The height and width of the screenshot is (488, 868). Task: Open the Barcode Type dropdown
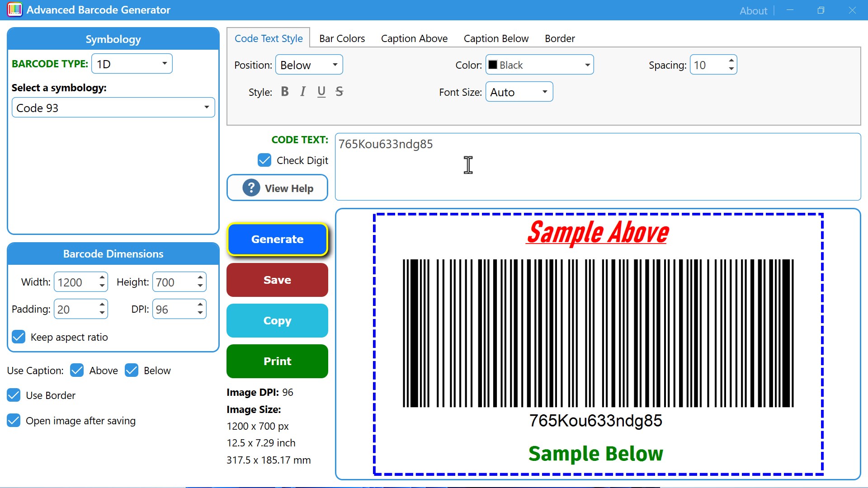132,64
